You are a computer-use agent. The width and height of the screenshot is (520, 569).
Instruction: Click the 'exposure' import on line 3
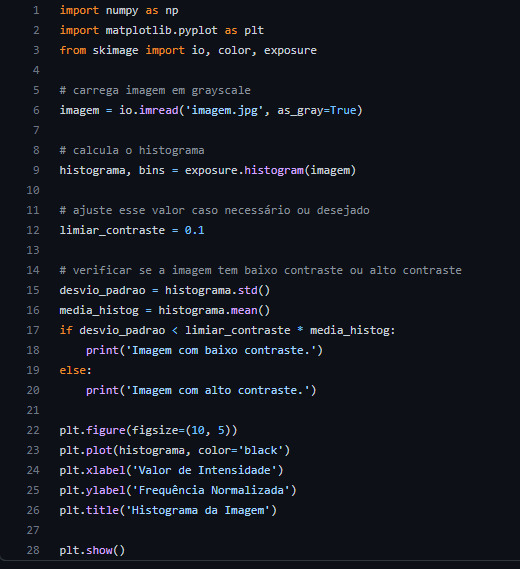tap(290, 50)
